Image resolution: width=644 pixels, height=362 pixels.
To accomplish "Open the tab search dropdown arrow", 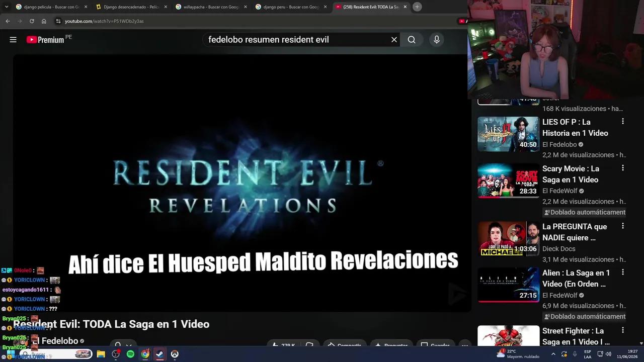I will (7, 7).
